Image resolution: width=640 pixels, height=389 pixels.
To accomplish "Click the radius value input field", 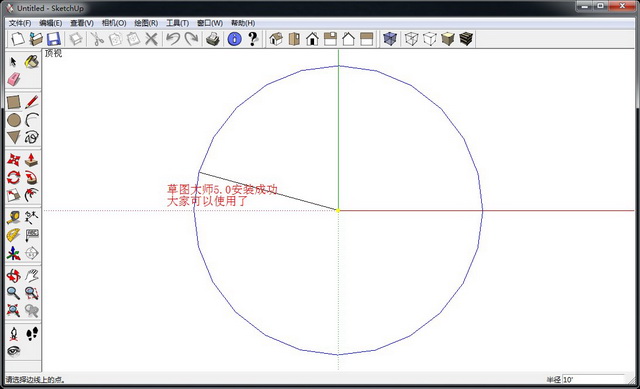I will coord(593,380).
